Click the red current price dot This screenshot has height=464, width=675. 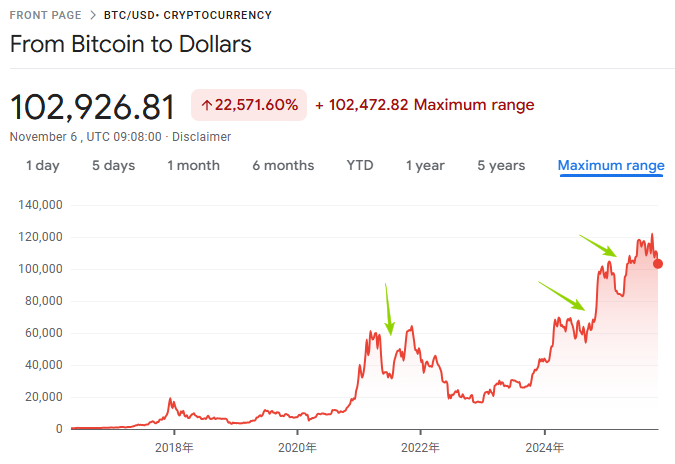[657, 263]
